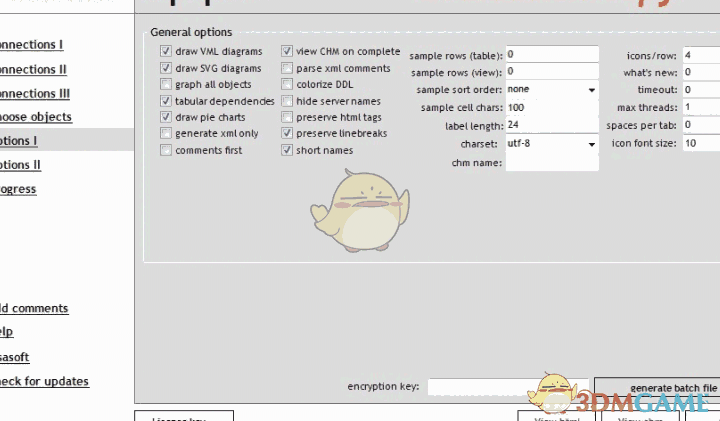Enable preserve html tags option
This screenshot has height=421, width=720.
(x=287, y=117)
